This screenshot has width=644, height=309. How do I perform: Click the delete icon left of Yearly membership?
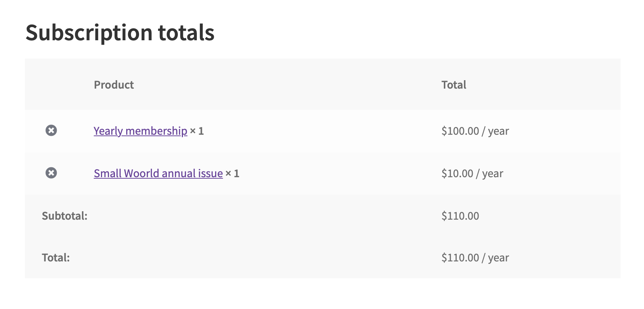point(51,131)
